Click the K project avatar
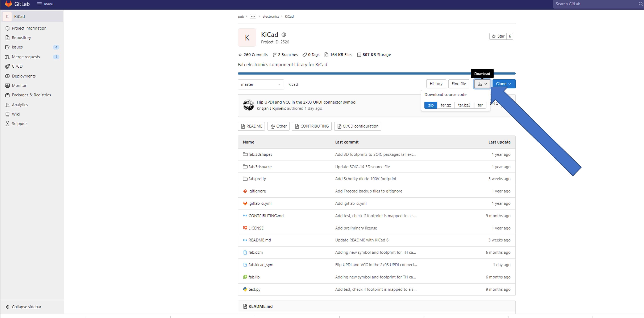 pos(247,38)
